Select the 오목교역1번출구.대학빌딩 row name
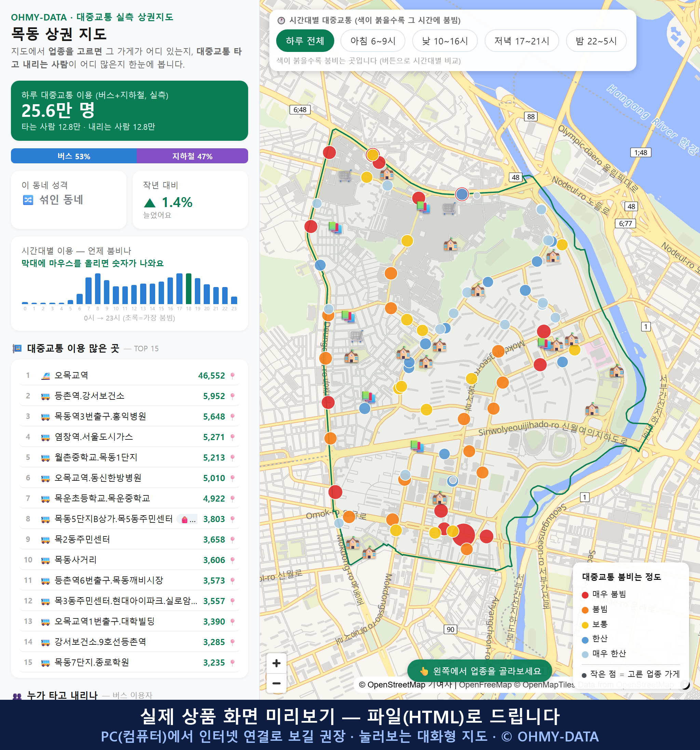This screenshot has height=750, width=700. coord(105,621)
